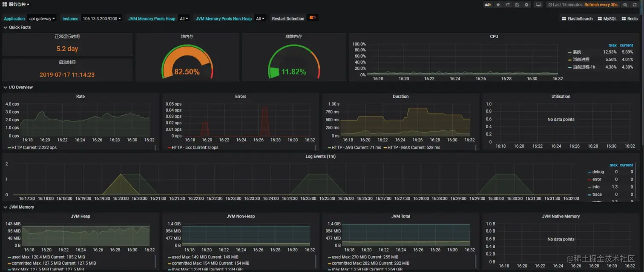Open JVM Memory Pools Heap dropdown
The width and height of the screenshot is (644, 272).
pyautogui.click(x=184, y=19)
